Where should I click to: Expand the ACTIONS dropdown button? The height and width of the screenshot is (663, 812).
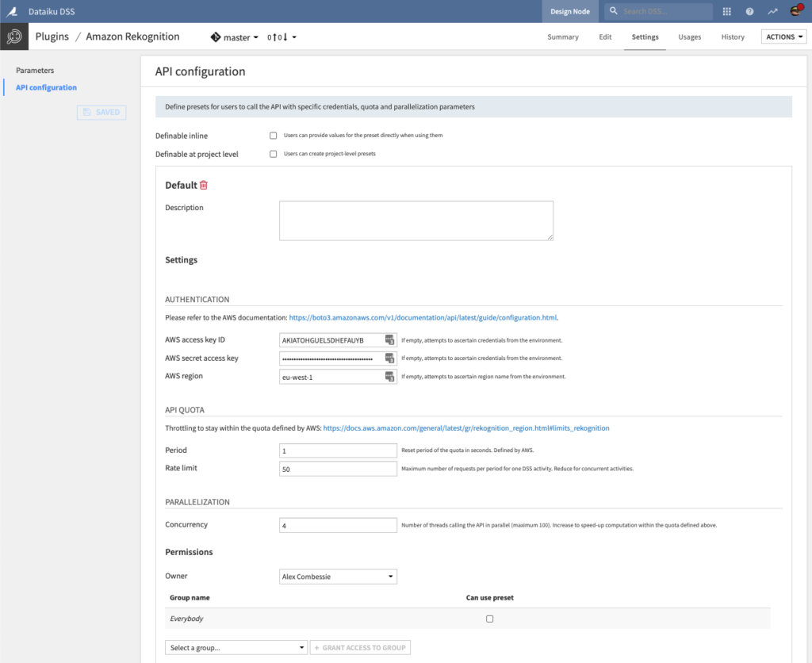click(783, 36)
